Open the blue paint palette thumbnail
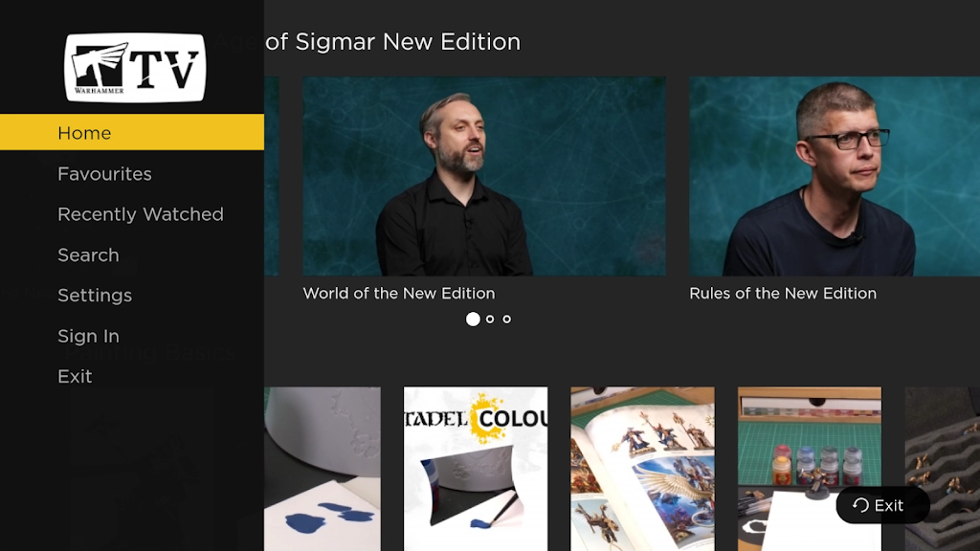This screenshot has width=980, height=551. click(322, 468)
